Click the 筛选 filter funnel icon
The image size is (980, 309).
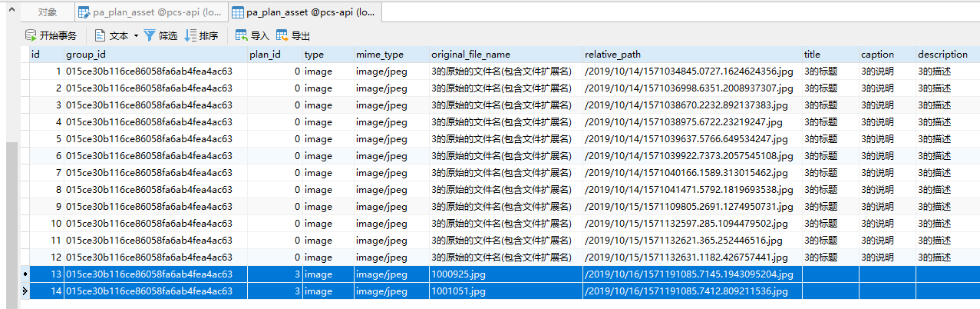pos(150,35)
